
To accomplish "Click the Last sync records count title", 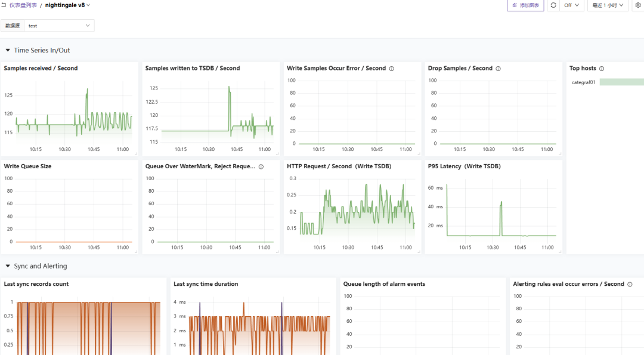I will click(x=36, y=284).
